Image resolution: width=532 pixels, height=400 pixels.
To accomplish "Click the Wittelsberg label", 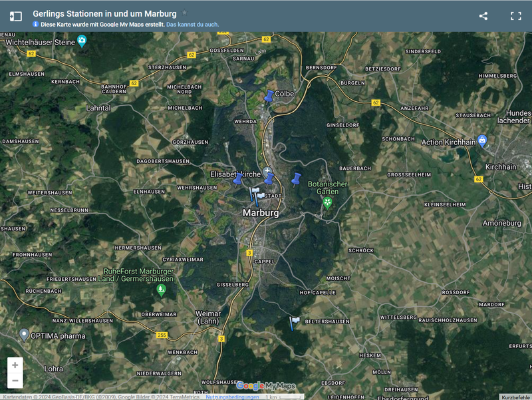I will click(398, 317).
